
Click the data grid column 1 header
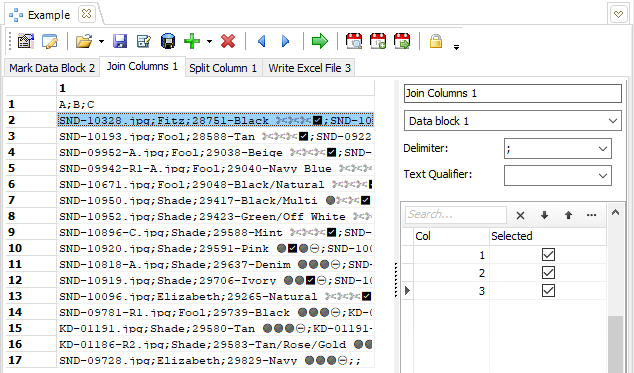[x=216, y=88]
